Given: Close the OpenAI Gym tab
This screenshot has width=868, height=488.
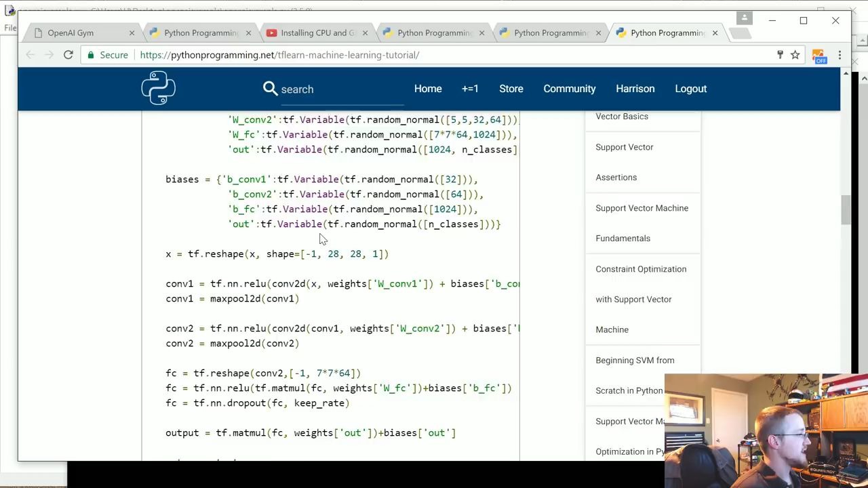Looking at the screenshot, I should coord(132,33).
